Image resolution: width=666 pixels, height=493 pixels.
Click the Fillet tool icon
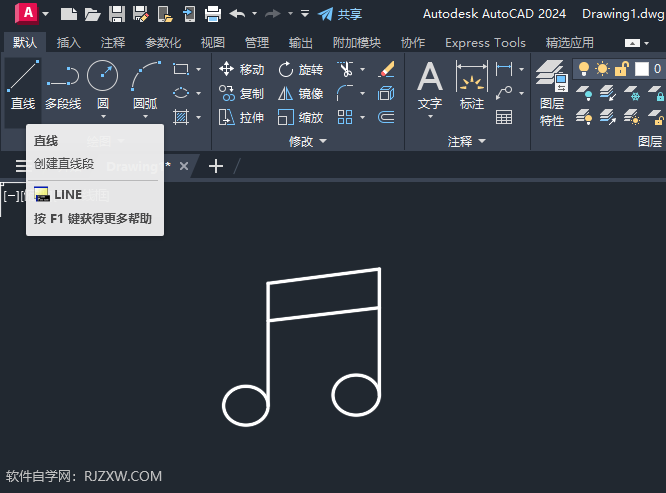tap(345, 93)
